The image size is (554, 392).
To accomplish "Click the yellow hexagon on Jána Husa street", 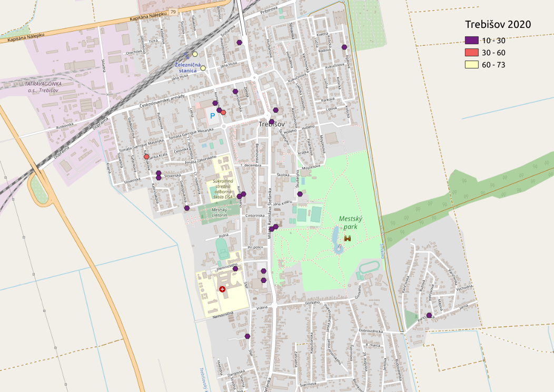I will point(203,67).
